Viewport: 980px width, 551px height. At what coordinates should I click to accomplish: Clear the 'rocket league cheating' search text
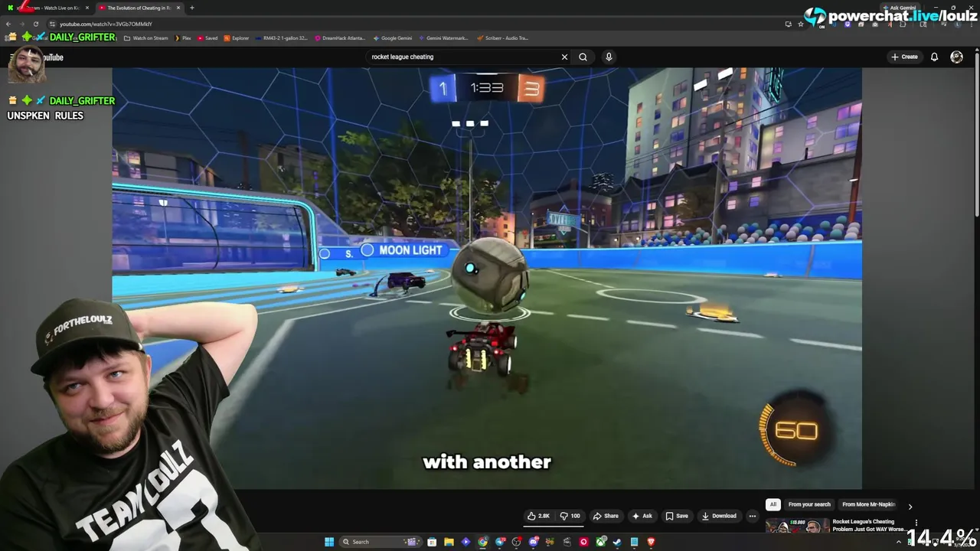click(564, 57)
